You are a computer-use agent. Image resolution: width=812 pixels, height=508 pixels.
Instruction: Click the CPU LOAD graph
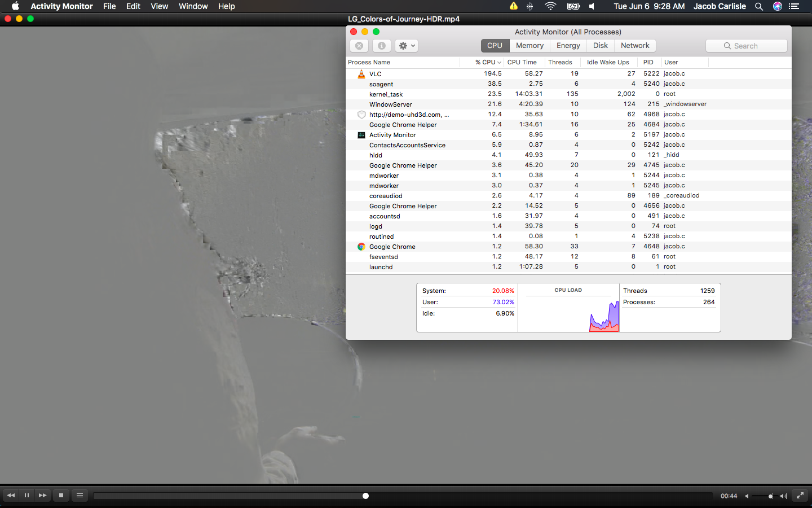(568, 308)
